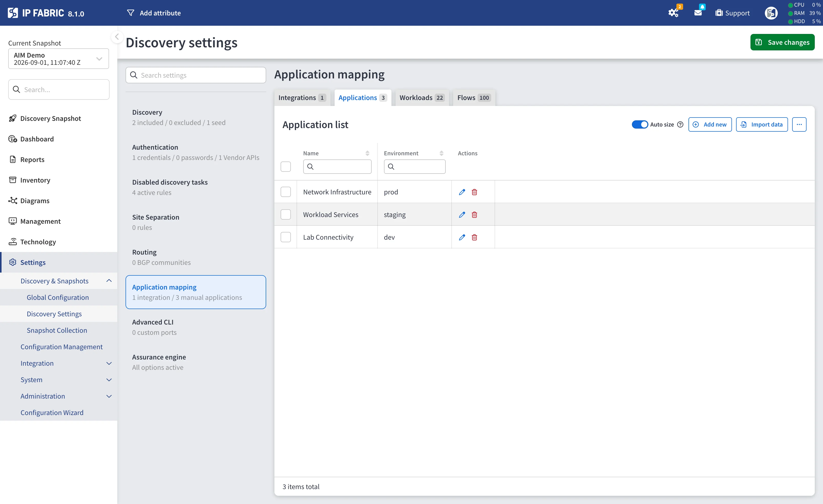Click the Technology router icon
Screen dimensions: 823x504
tap(13, 241)
